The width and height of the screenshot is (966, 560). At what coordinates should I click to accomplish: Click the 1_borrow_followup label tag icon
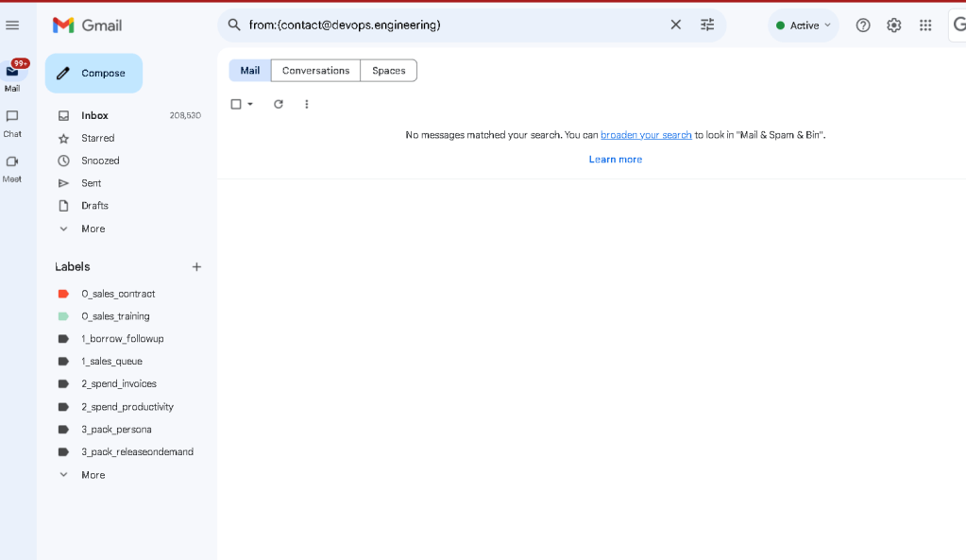(63, 339)
